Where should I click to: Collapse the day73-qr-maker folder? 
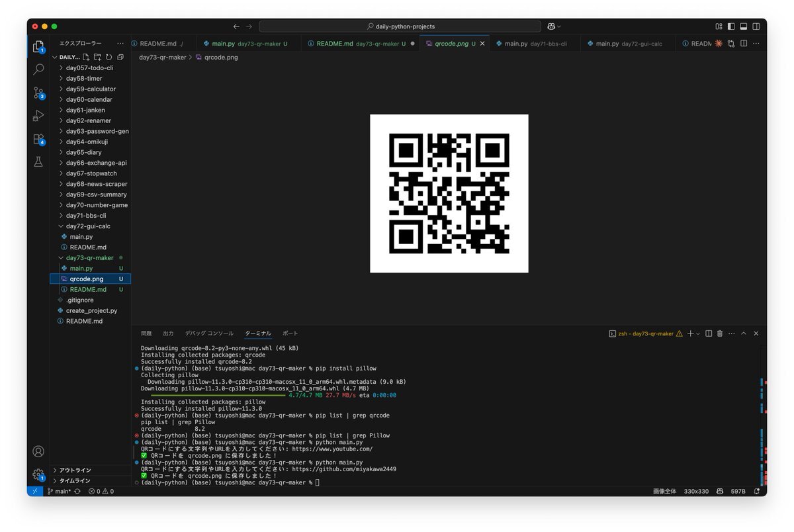click(x=91, y=258)
